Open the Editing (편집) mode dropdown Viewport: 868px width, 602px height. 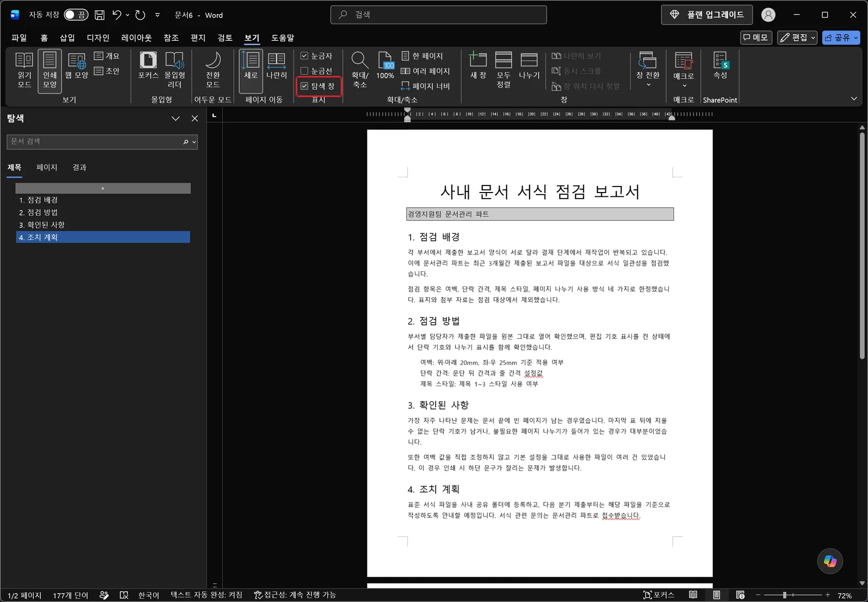[797, 37]
